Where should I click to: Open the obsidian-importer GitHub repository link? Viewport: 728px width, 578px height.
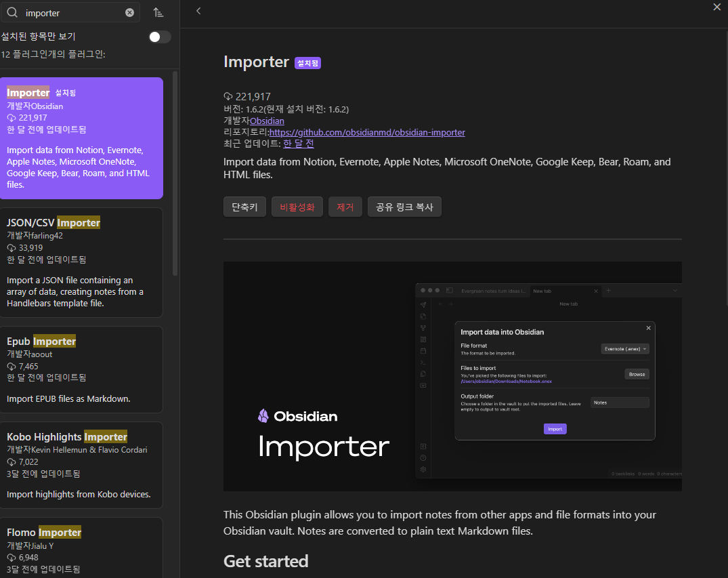(x=367, y=132)
